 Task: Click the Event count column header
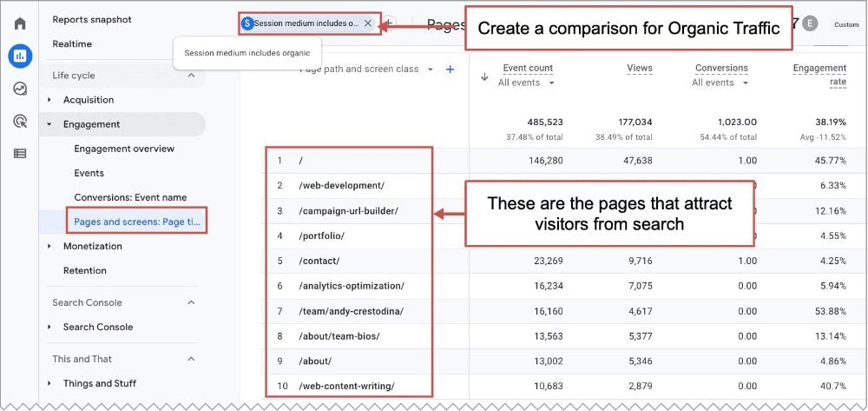click(528, 68)
